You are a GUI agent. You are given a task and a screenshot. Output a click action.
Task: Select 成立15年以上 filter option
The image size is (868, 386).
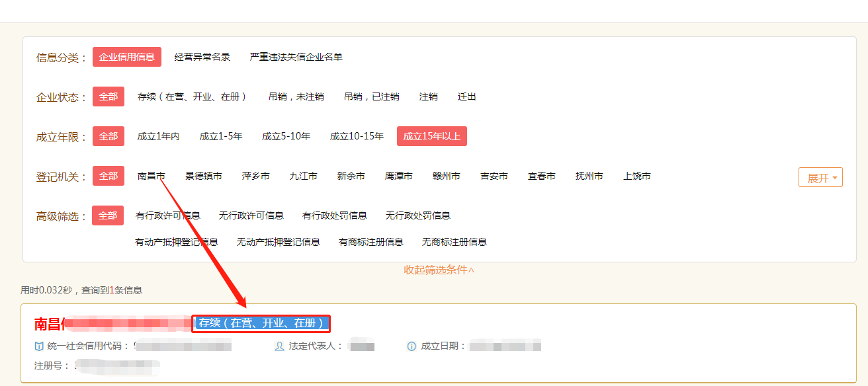pos(432,136)
